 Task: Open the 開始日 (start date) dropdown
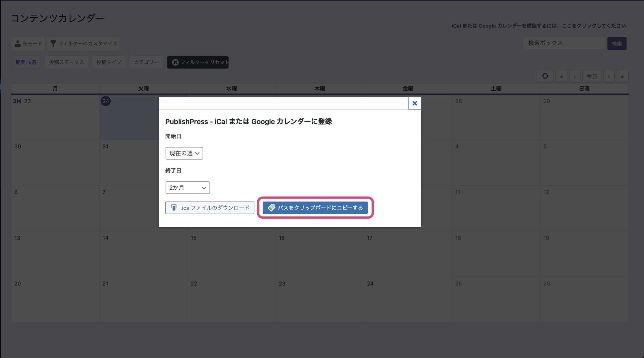point(184,153)
